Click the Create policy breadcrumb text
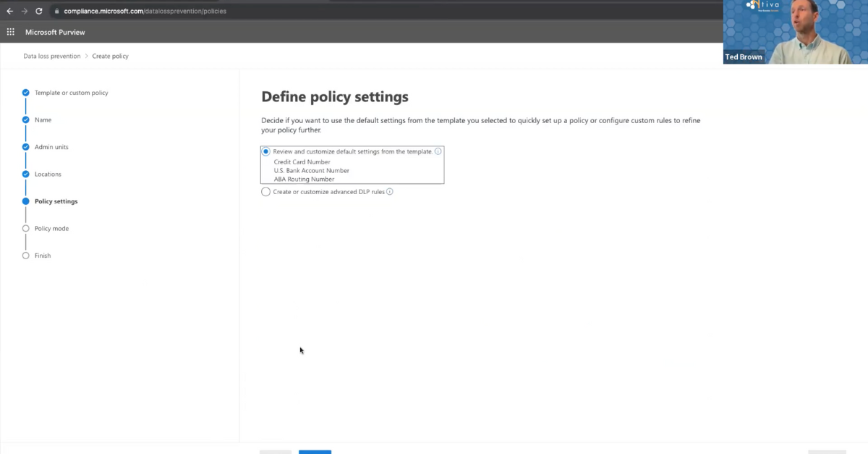 [111, 56]
